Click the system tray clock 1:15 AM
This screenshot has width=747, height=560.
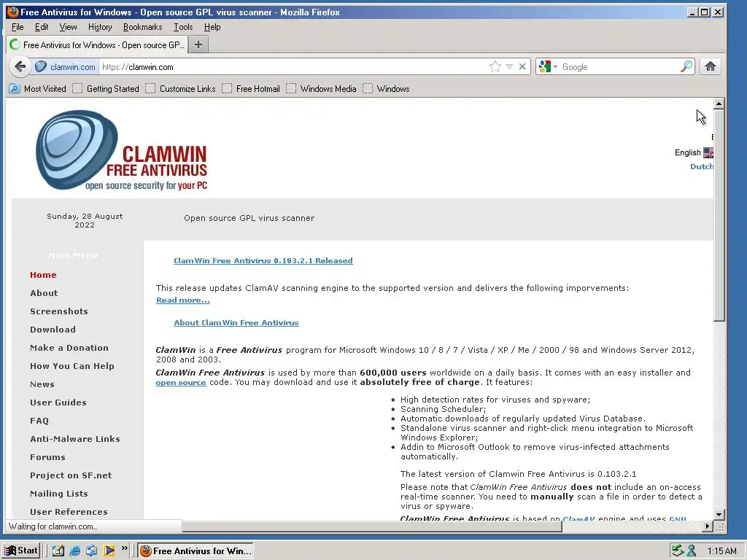pyautogui.click(x=721, y=551)
